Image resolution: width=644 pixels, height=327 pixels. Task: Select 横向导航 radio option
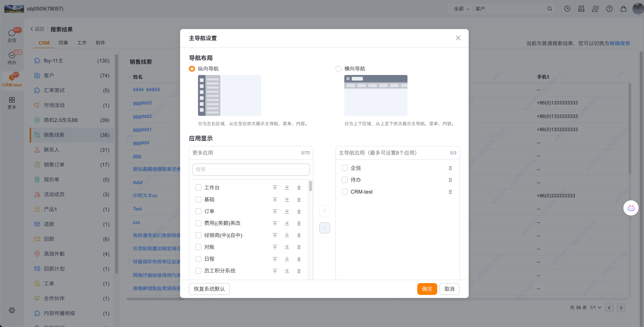click(338, 69)
